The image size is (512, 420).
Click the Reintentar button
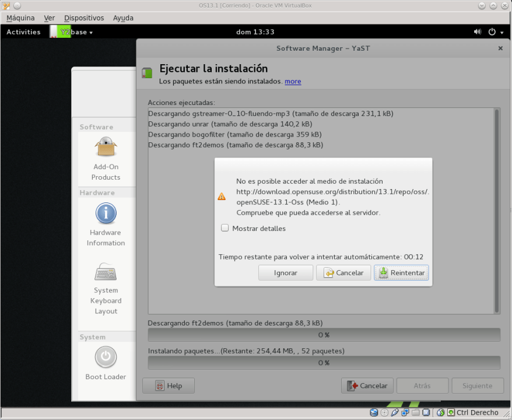[401, 272]
